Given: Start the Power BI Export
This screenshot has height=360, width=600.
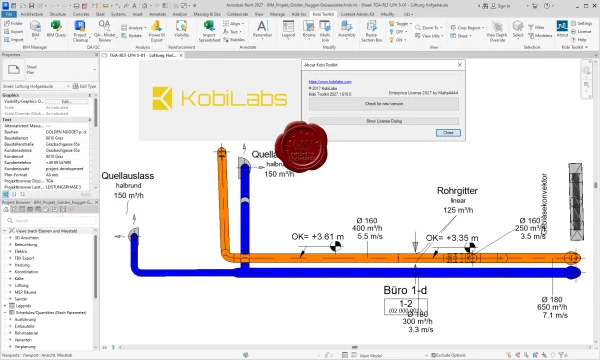Looking at the screenshot, I should (x=157, y=31).
